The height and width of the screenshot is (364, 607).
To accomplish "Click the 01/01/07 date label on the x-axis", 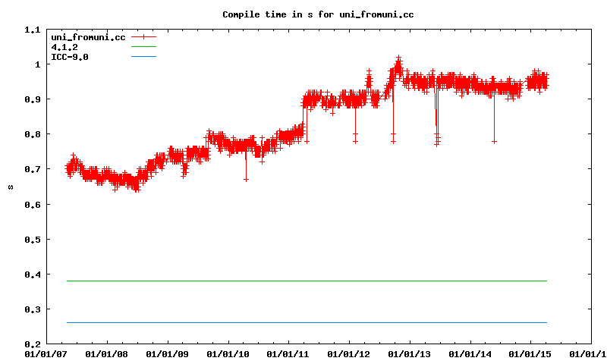I will [46, 353].
